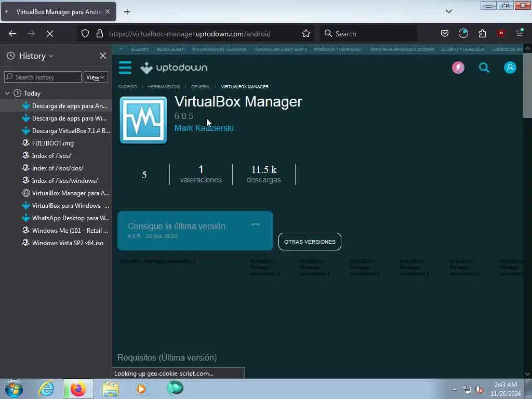
Task: Open the Mark Kedzierski developer link
Action: click(204, 128)
